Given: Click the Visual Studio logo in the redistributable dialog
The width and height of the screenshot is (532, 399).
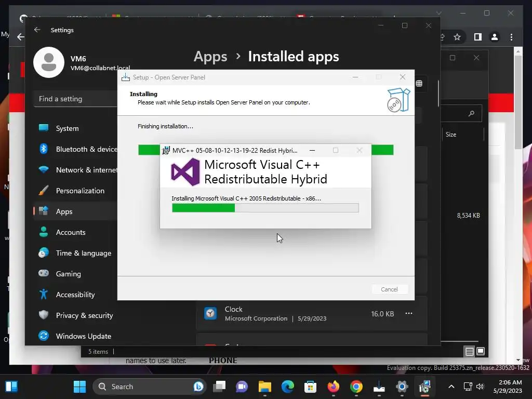Looking at the screenshot, I should (x=185, y=172).
